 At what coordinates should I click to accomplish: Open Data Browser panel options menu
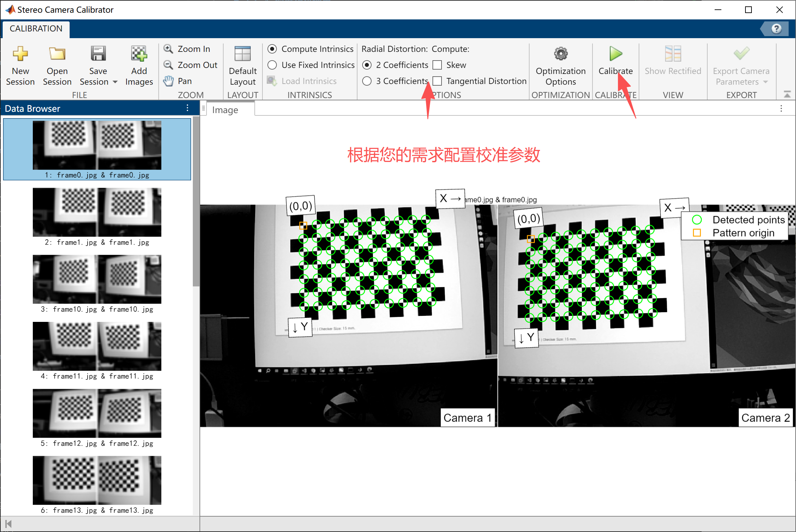[x=187, y=108]
